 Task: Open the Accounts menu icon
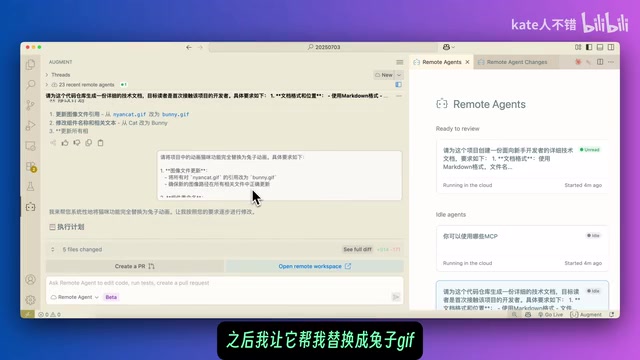pos(31,280)
